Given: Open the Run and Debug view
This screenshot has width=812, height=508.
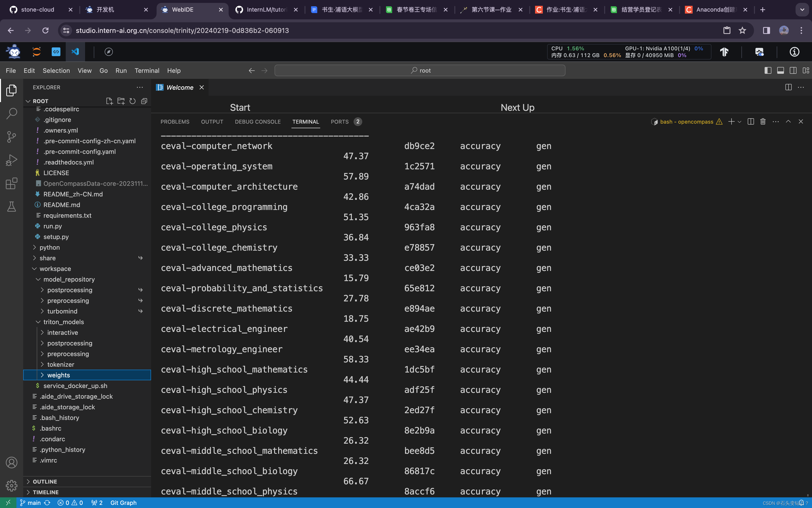Looking at the screenshot, I should tap(11, 160).
